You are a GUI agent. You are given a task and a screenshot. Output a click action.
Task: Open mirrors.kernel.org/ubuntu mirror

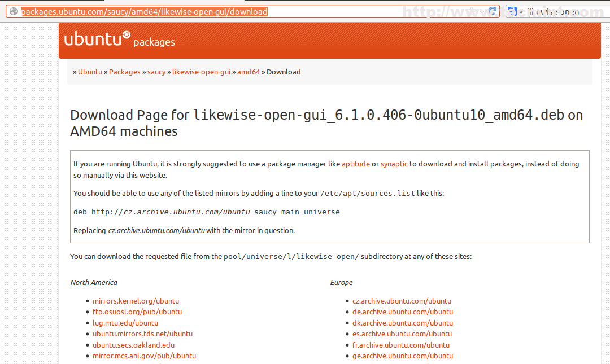pos(136,301)
